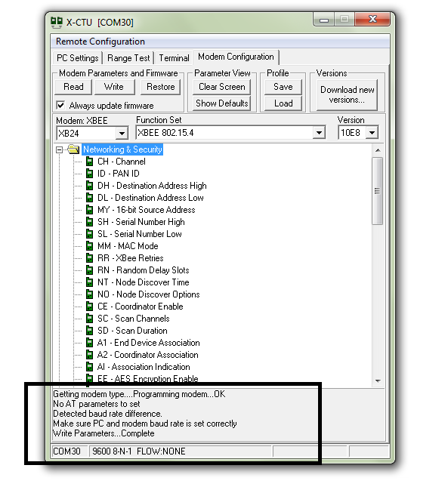Open the Terminal tab

174,58
